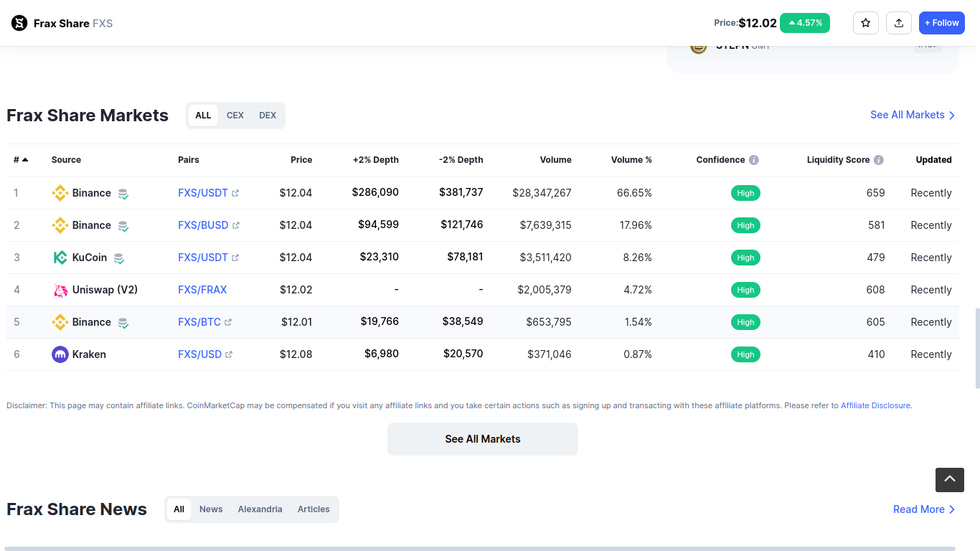Sort by the -2% Depth column header
This screenshot has height=551, width=980.
pos(461,160)
